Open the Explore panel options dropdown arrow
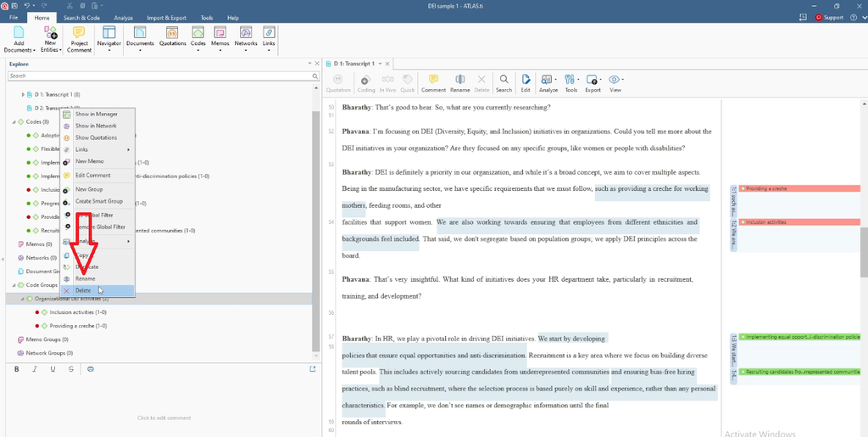This screenshot has width=868, height=437. (310, 64)
